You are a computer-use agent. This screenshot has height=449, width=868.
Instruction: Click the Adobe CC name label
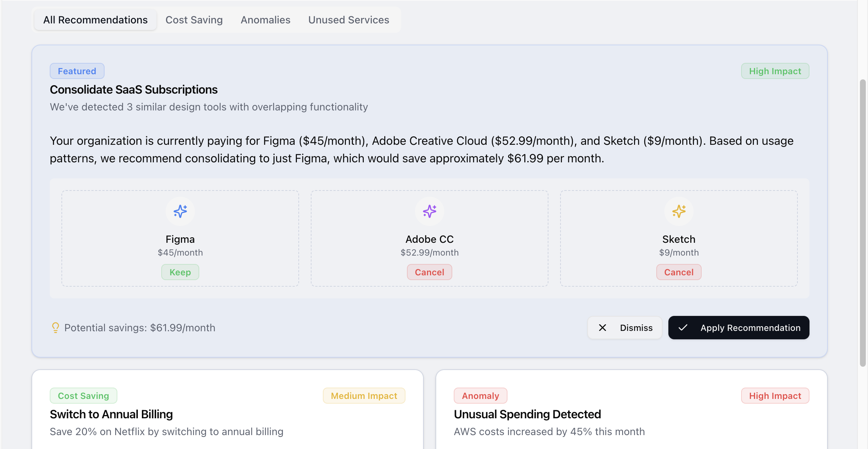point(430,239)
